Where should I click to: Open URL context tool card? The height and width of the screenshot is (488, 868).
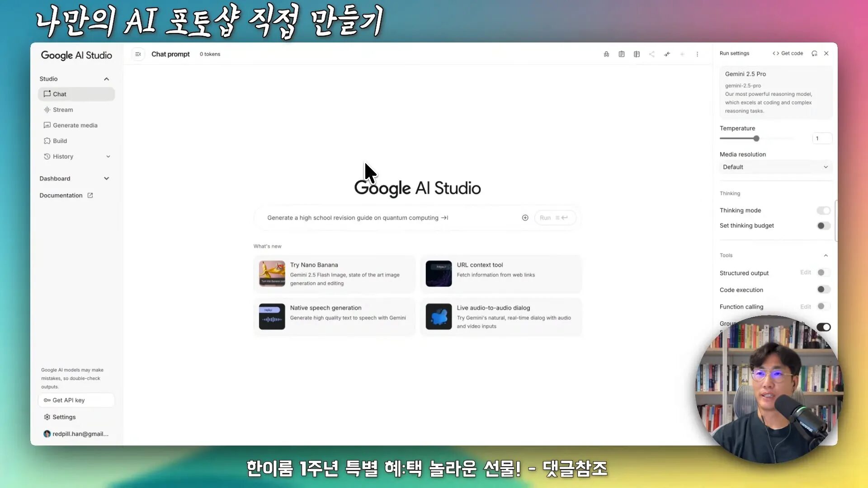(501, 274)
